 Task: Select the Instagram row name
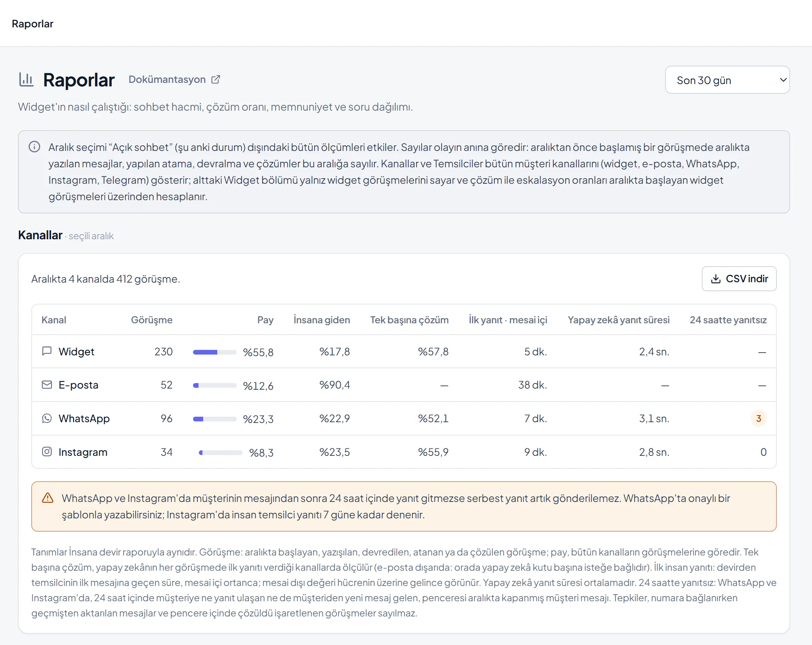tap(83, 452)
